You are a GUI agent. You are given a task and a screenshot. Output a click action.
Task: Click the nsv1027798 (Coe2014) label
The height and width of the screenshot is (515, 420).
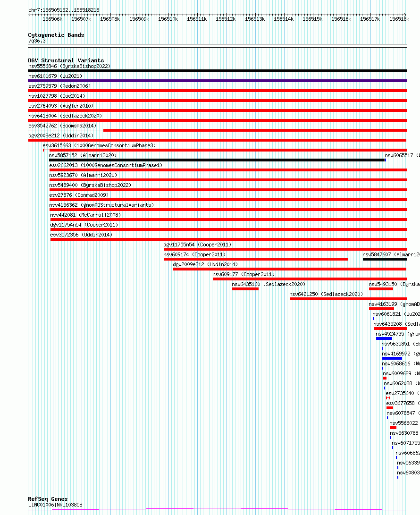57,96
